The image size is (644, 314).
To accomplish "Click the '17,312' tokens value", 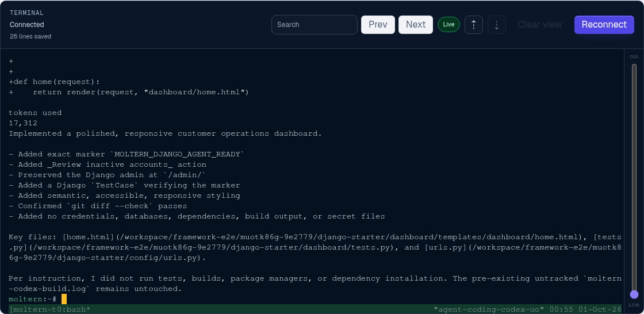I will click(x=23, y=123).
